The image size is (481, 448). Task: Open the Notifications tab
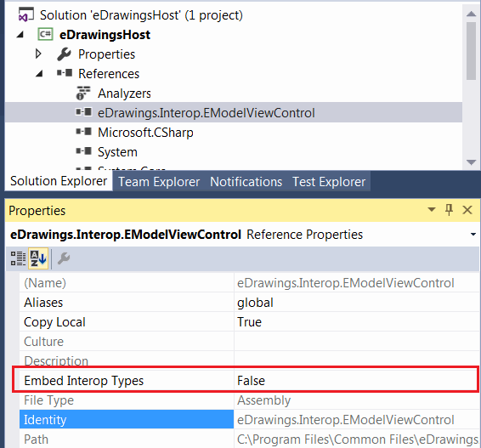point(246,182)
